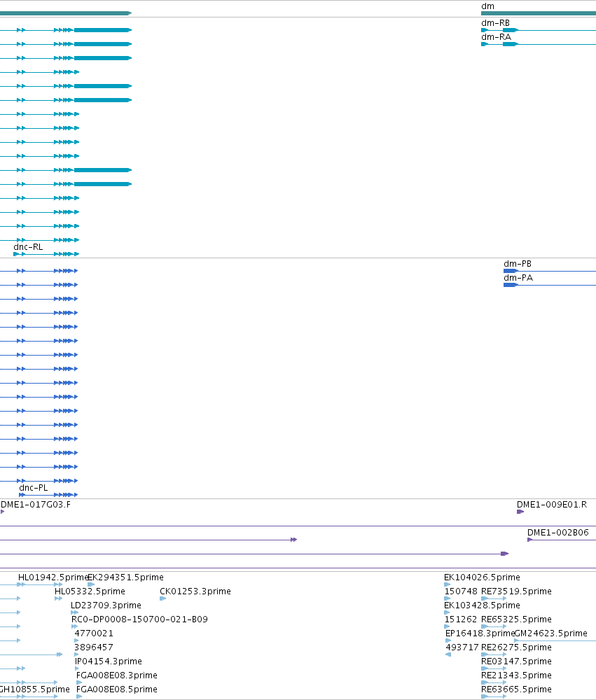Click EST EK104026.5prime
The width and height of the screenshot is (596, 700).
tap(482, 577)
